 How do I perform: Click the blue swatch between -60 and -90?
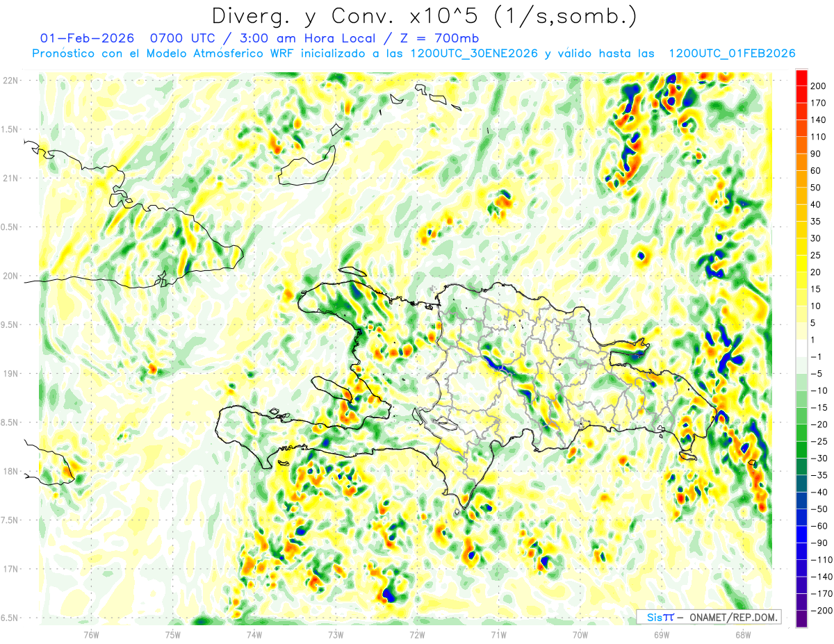click(x=801, y=534)
